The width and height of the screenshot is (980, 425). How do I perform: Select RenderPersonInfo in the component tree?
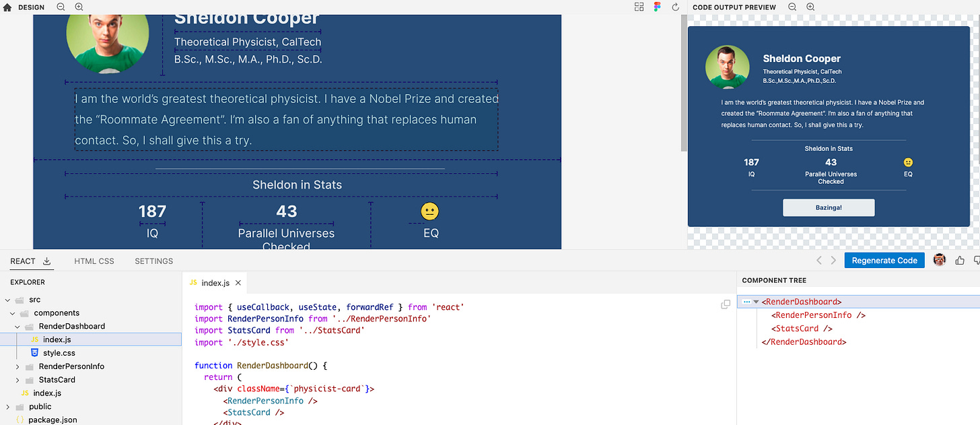click(818, 315)
